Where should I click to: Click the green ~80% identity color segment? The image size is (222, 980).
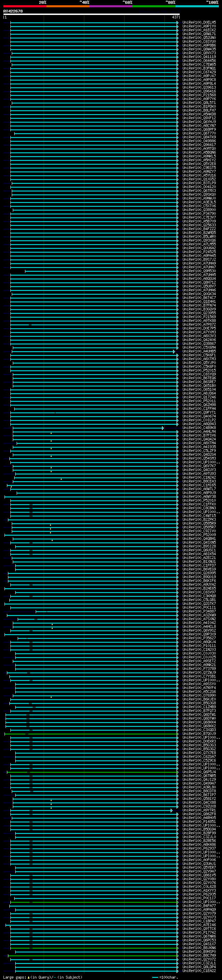154,6
